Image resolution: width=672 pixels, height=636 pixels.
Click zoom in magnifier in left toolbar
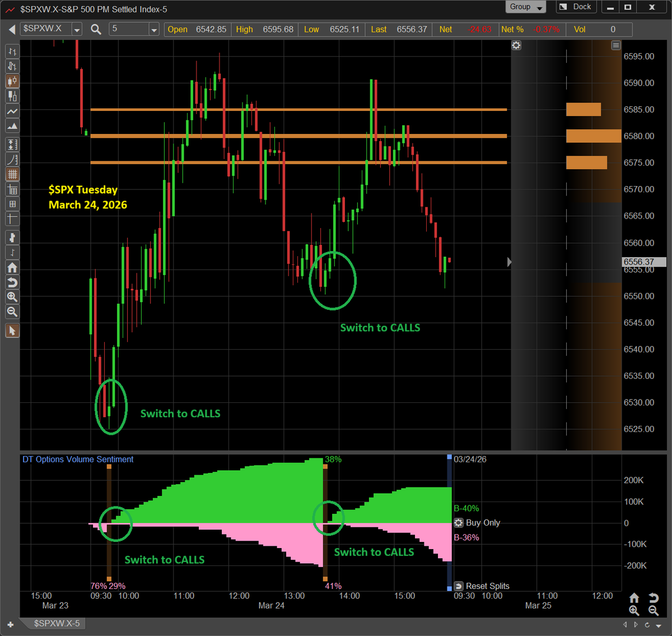coord(12,298)
